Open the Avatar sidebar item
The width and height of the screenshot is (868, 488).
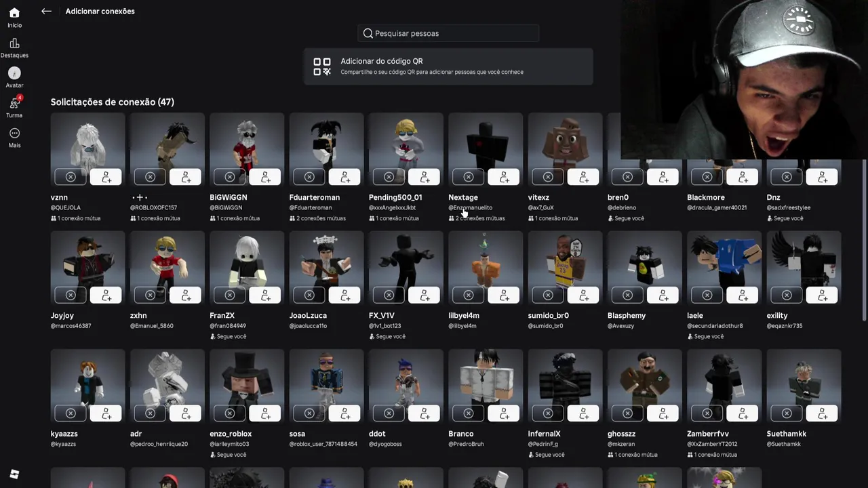pyautogui.click(x=14, y=78)
